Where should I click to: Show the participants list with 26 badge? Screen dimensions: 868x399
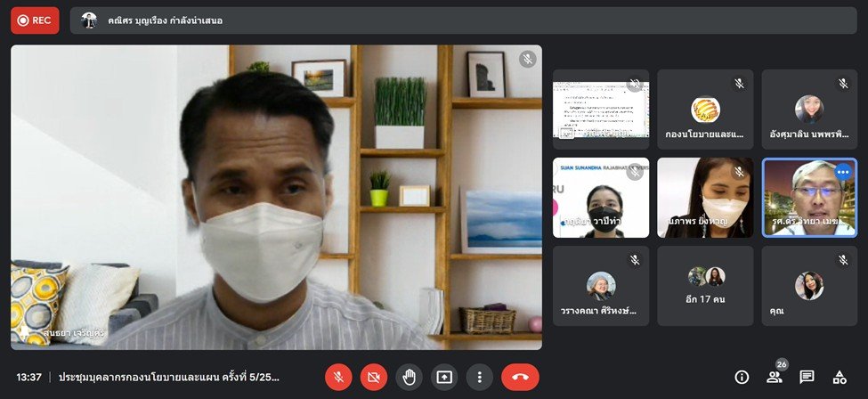[775, 377]
